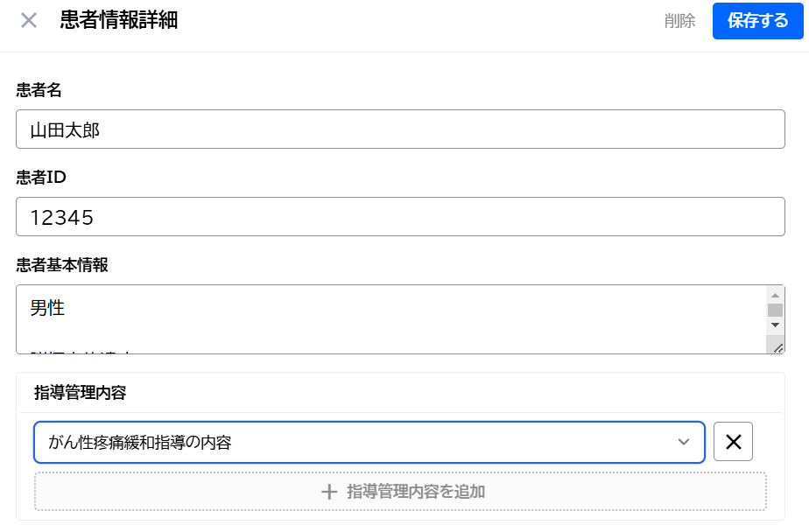Click into the 患者基本情報 text area
Image resolution: width=809 pixels, height=532 pixels.
(385, 318)
